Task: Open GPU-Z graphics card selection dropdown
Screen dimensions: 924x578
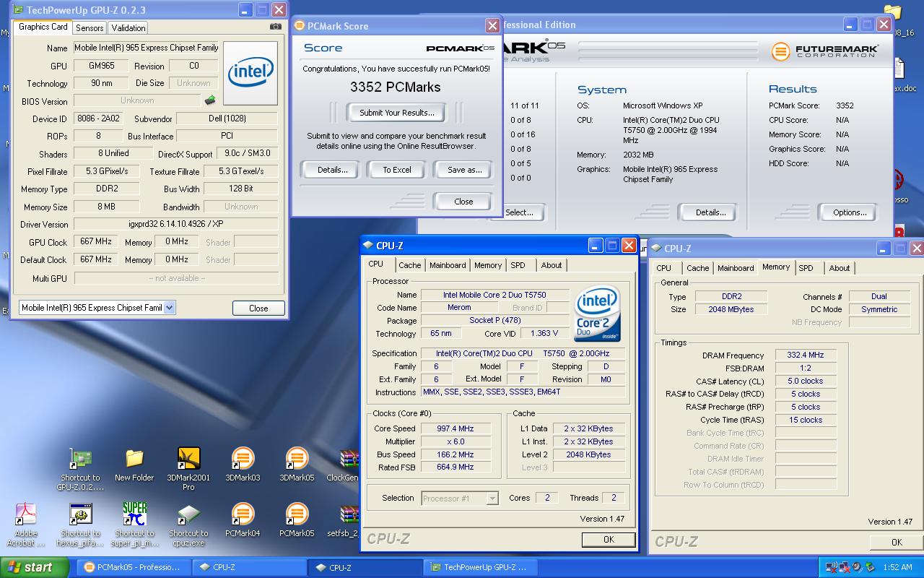Action: tap(169, 307)
